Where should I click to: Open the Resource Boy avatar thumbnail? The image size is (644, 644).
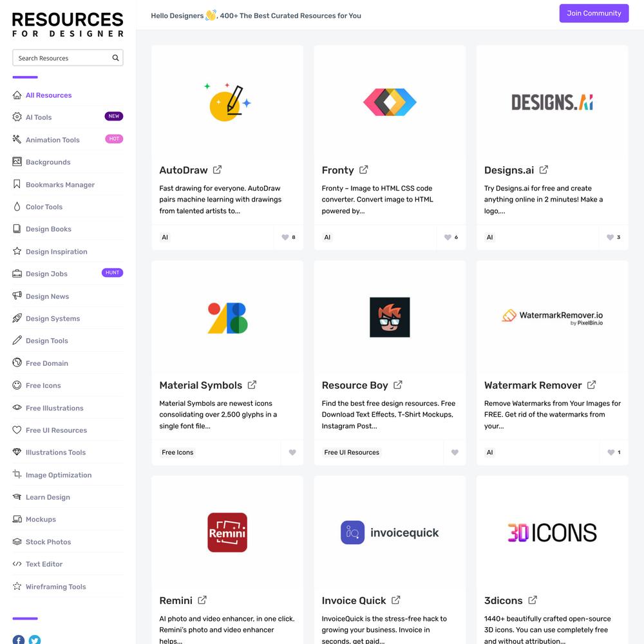[390, 317]
